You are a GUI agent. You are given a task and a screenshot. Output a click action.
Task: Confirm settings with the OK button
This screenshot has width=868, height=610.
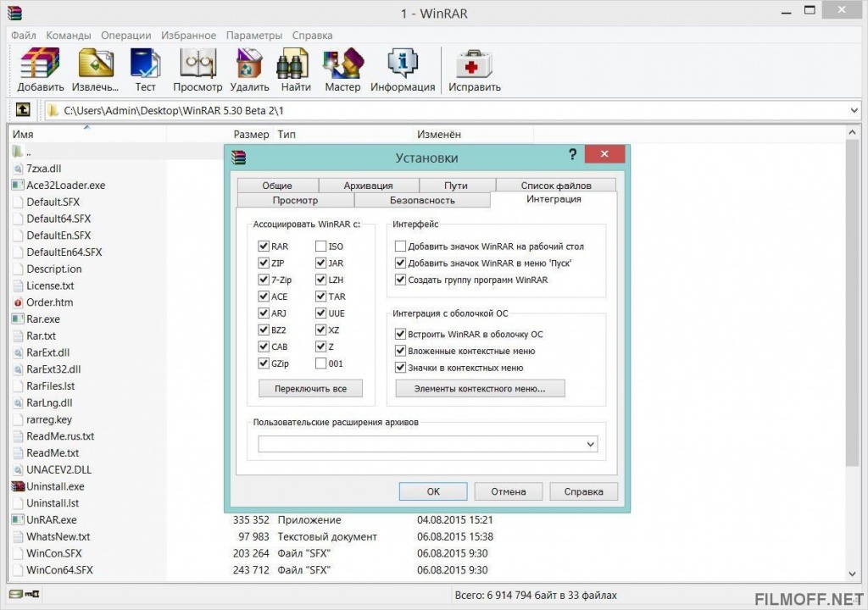pyautogui.click(x=433, y=491)
